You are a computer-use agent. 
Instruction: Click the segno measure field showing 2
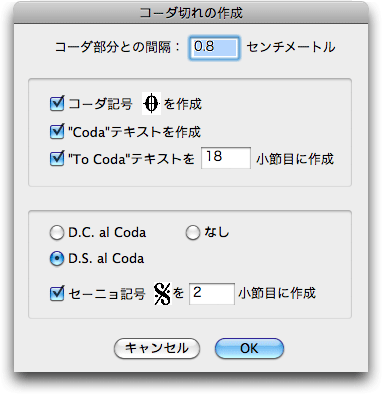[x=212, y=294]
